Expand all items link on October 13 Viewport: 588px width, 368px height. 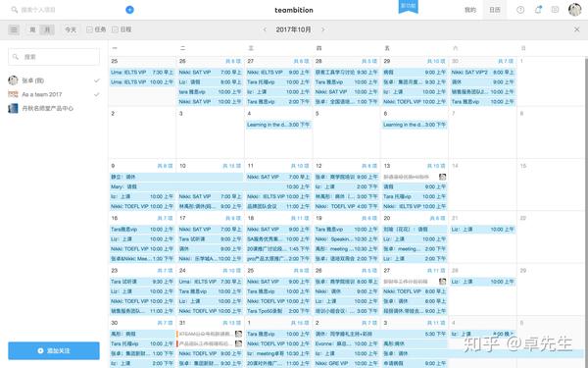436,166
